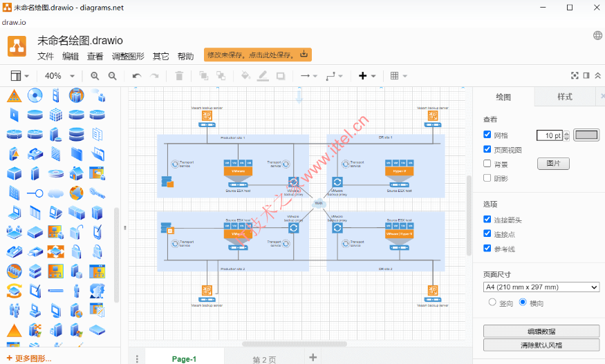Click the redo arrow icon
Image resolution: width=605 pixels, height=364 pixels.
[154, 76]
